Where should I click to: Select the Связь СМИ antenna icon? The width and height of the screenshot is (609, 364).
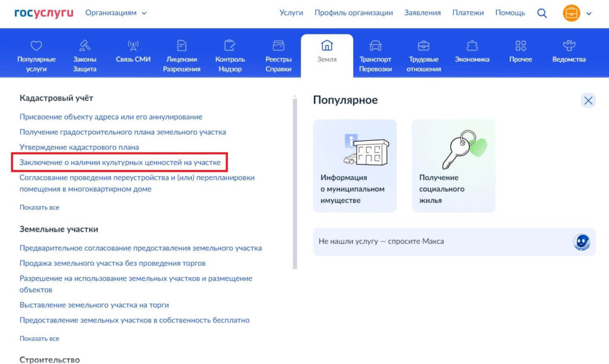pos(133,45)
